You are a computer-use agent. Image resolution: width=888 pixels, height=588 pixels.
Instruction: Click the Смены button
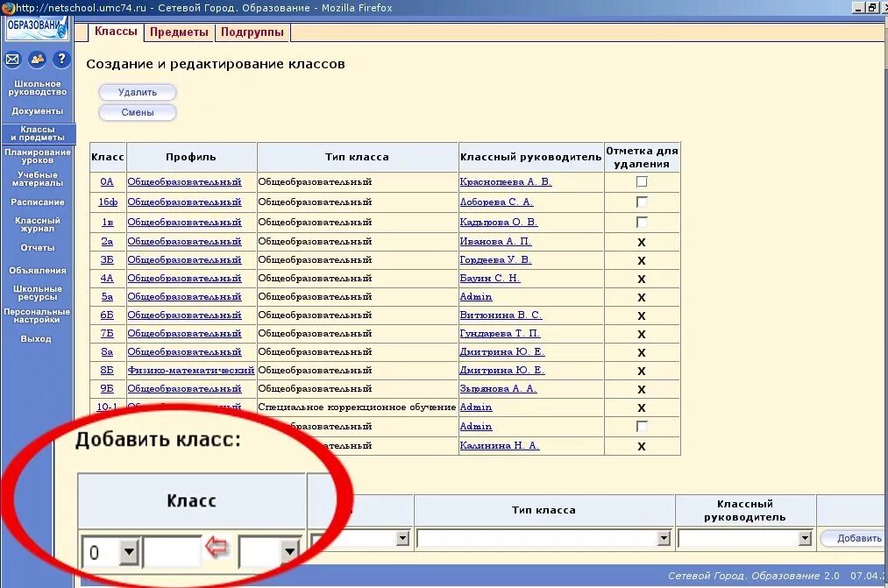(x=138, y=112)
